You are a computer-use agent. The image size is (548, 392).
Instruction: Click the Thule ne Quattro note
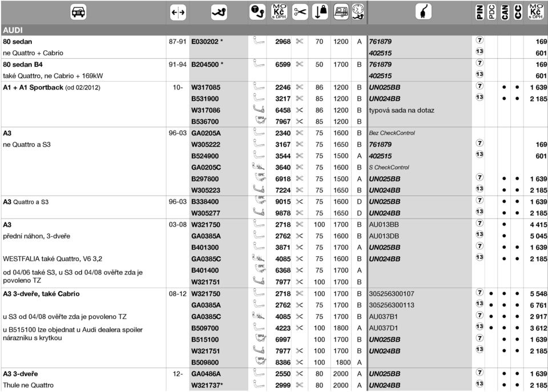[x=29, y=385]
